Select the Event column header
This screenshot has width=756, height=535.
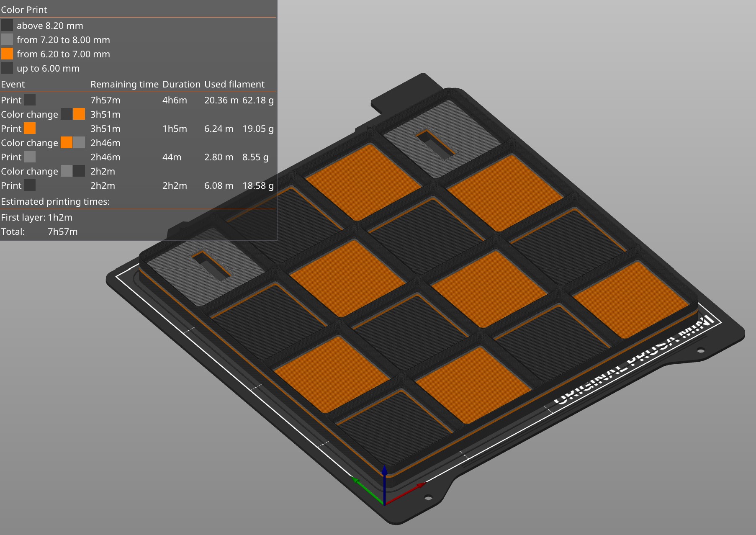tap(13, 84)
